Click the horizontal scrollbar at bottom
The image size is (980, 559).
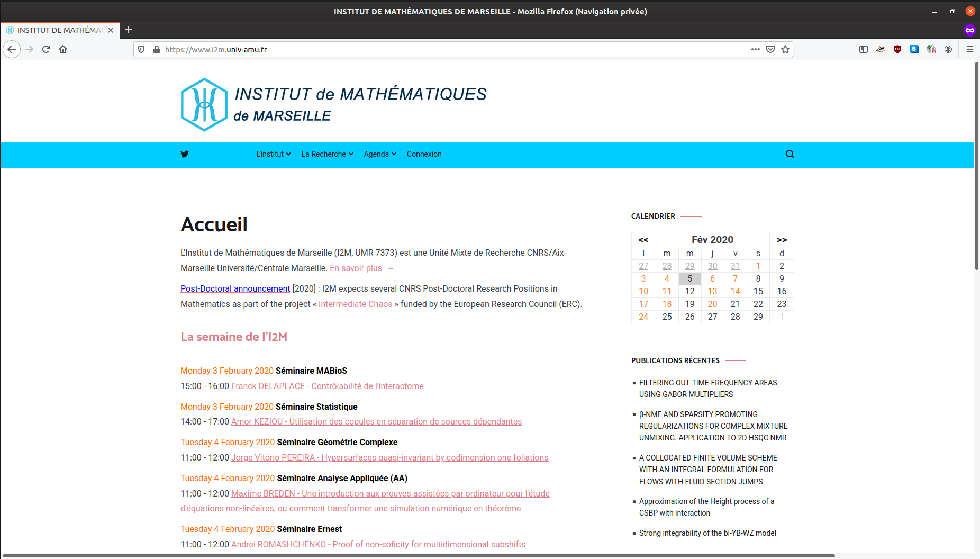coord(418,556)
